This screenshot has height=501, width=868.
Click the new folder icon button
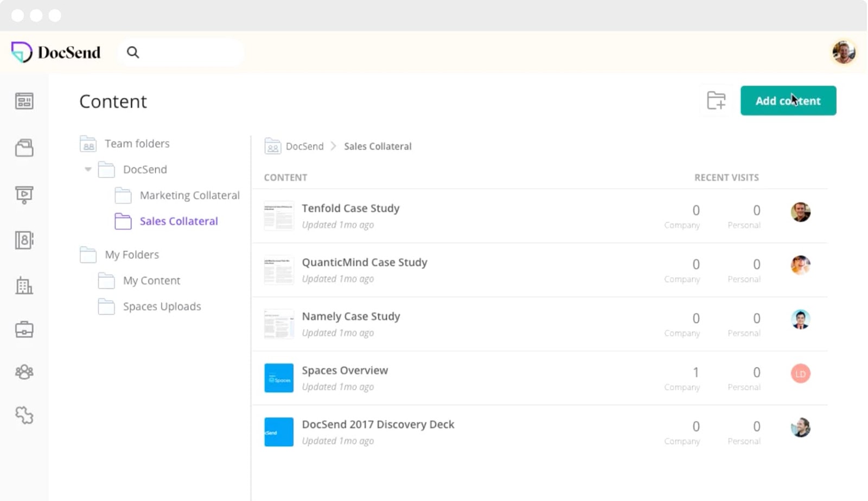click(x=716, y=100)
